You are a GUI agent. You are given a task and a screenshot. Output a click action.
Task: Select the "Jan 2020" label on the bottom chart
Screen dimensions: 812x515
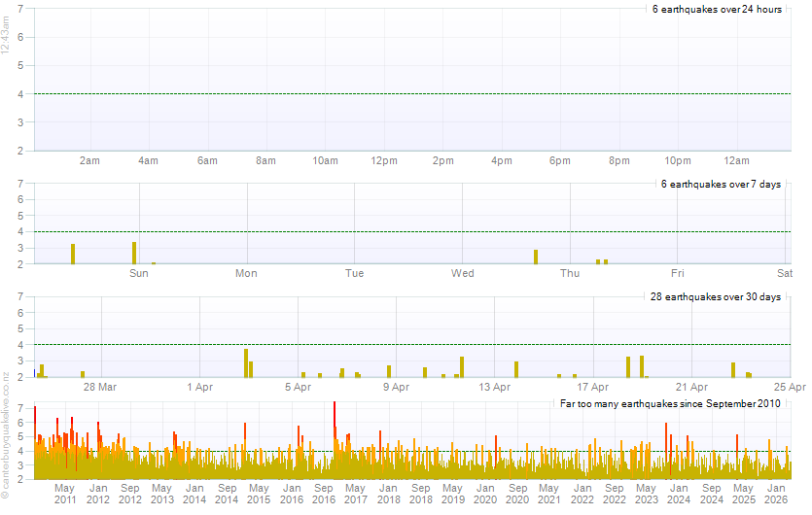(485, 493)
